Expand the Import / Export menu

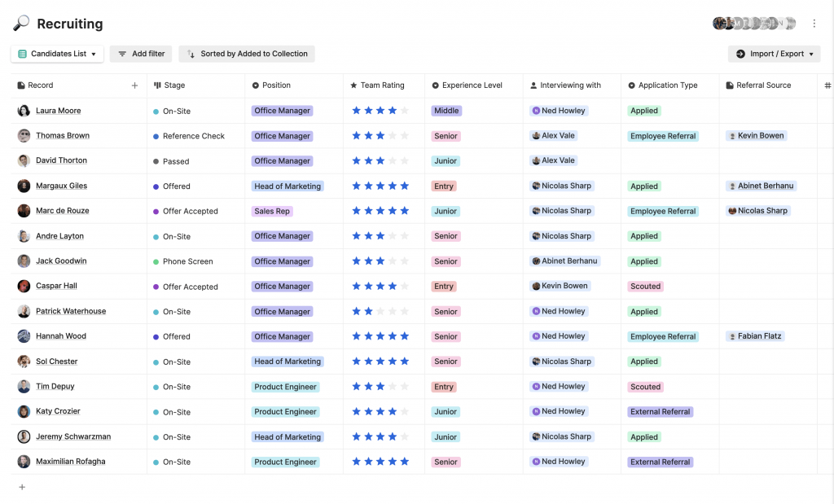pos(775,54)
